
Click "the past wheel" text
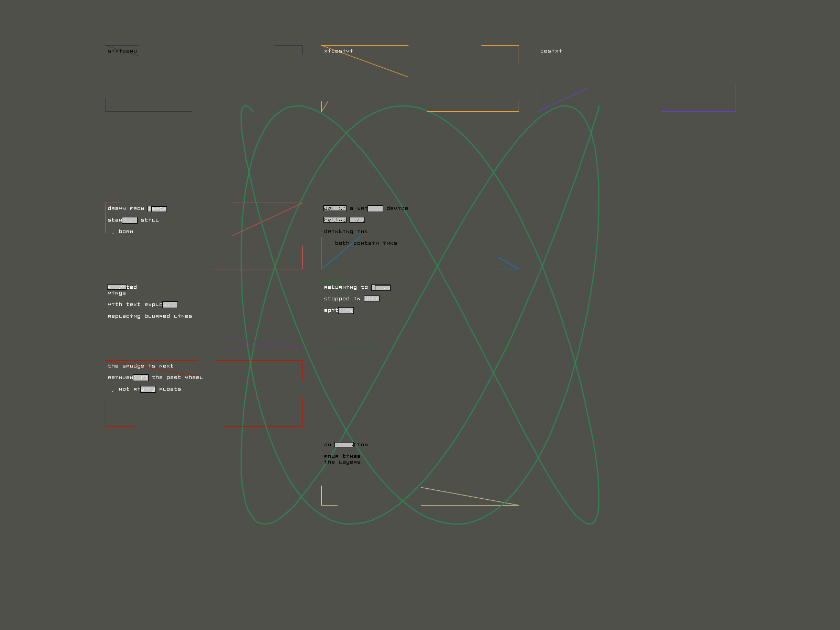(177, 377)
